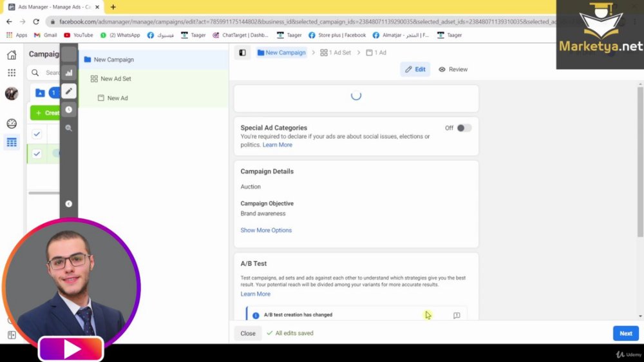Open the WhatsApp bookmark
Viewport: 644px width, 362px height.
(120, 35)
